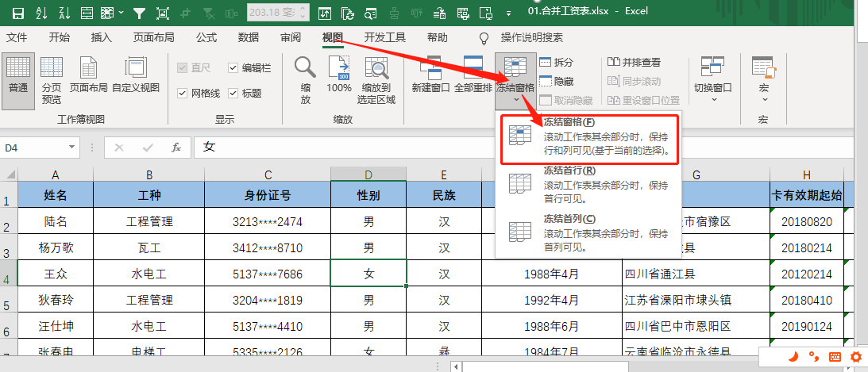868x372 pixels.
Task: Click View Side by Side (并排查看)
Action: pos(634,62)
